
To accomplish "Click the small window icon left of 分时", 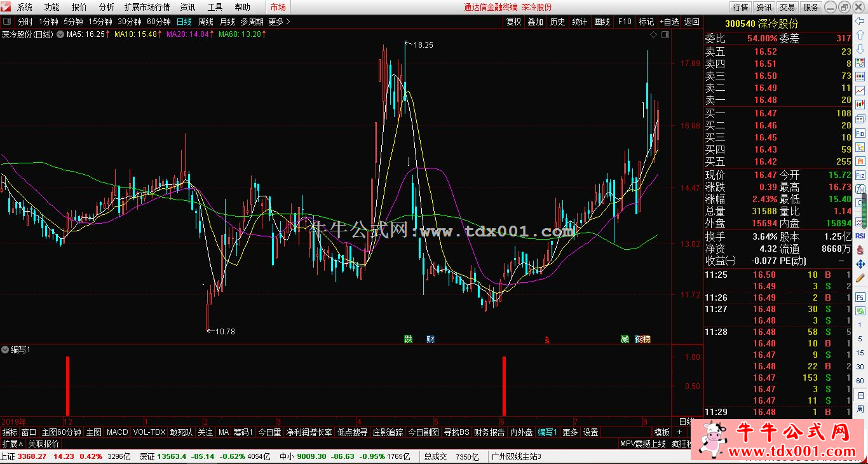I will (7, 22).
